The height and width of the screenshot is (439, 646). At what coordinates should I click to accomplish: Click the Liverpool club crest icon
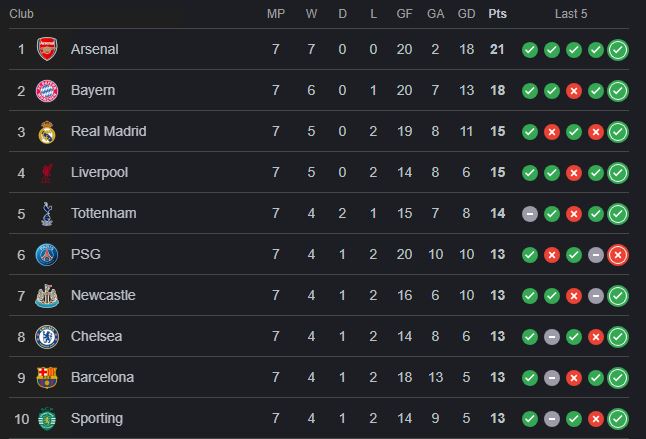[46, 172]
